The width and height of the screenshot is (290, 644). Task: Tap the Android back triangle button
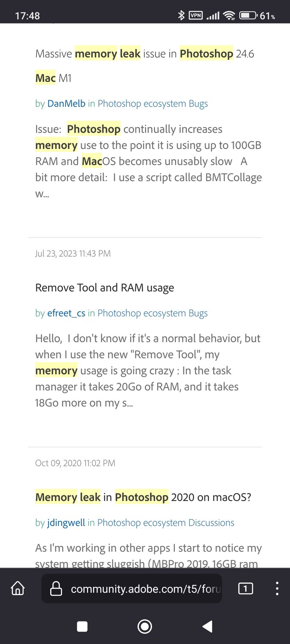(x=207, y=627)
